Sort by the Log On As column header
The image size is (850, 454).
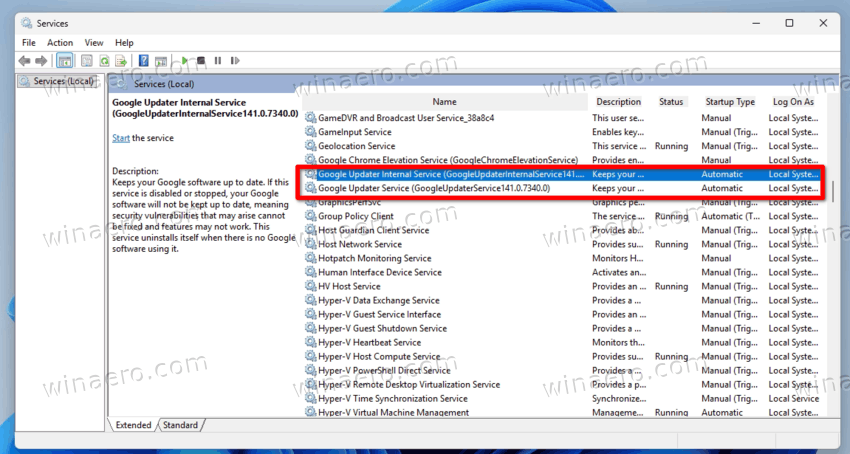(793, 101)
